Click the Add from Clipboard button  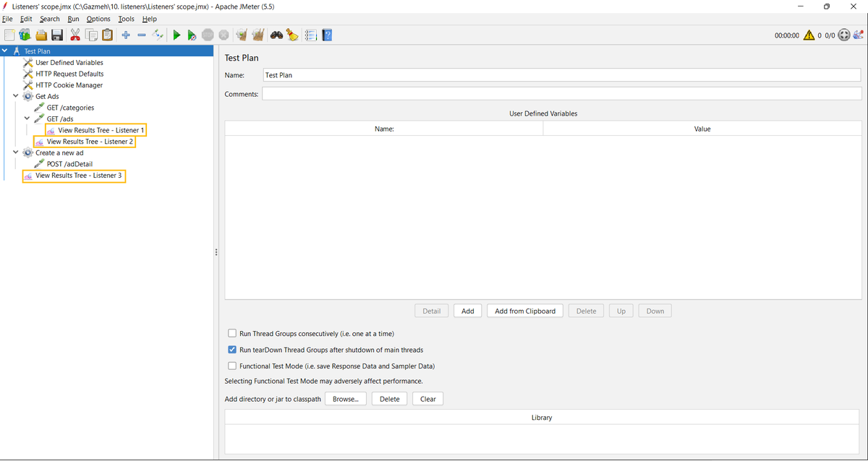coord(525,311)
